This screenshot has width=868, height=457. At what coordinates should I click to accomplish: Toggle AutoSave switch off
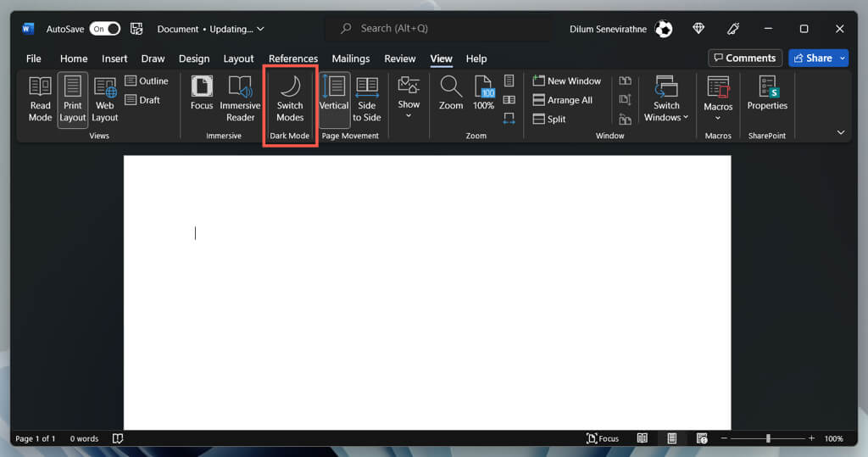tap(104, 29)
